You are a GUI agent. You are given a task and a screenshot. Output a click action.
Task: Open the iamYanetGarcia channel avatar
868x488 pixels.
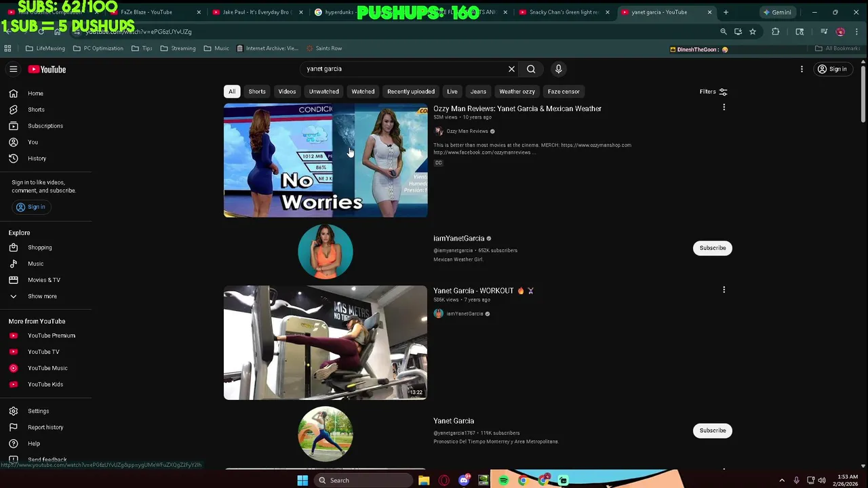click(325, 251)
